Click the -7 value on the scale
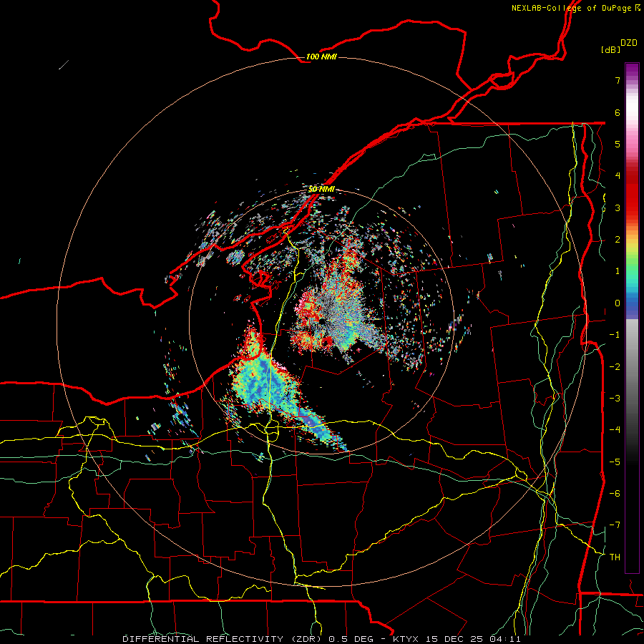 click(x=615, y=525)
